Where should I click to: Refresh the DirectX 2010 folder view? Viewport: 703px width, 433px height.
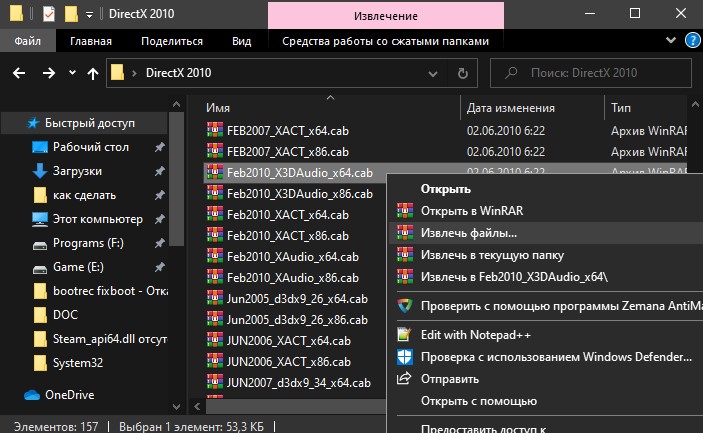(x=463, y=73)
